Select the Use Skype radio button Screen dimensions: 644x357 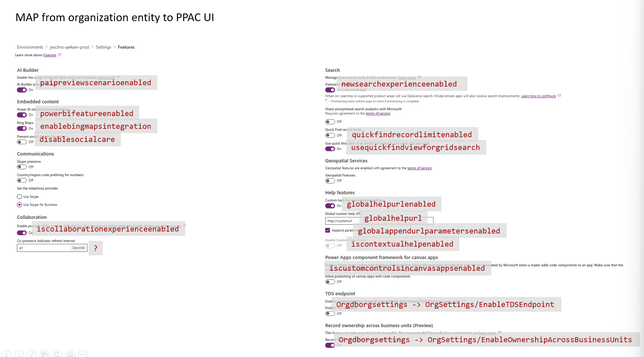19,197
